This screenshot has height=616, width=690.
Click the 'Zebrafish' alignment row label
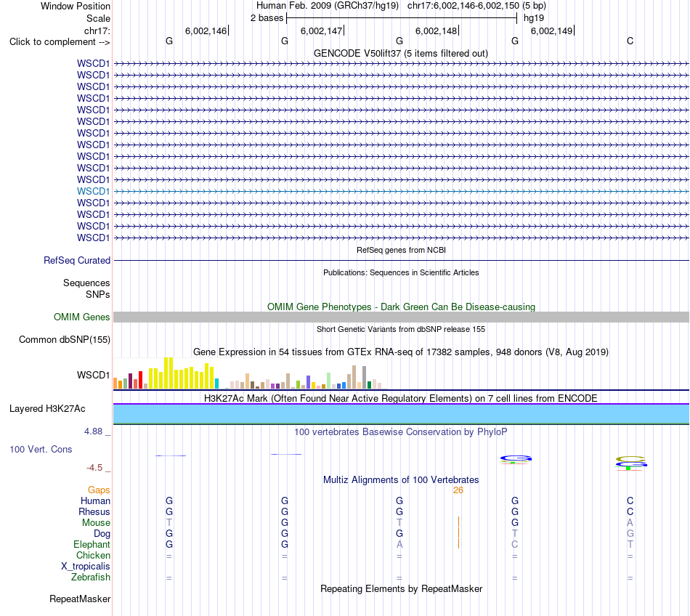click(x=91, y=577)
